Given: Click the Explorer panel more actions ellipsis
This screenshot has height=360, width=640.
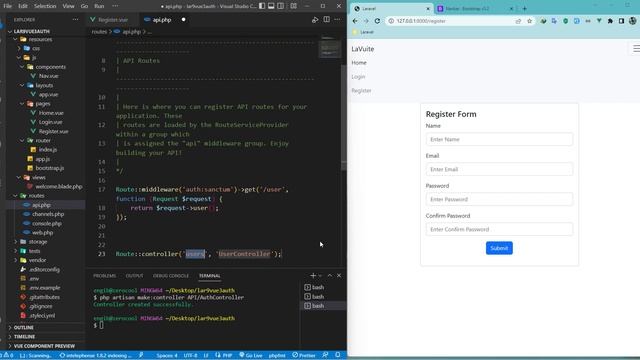Looking at the screenshot, I should point(76,20).
